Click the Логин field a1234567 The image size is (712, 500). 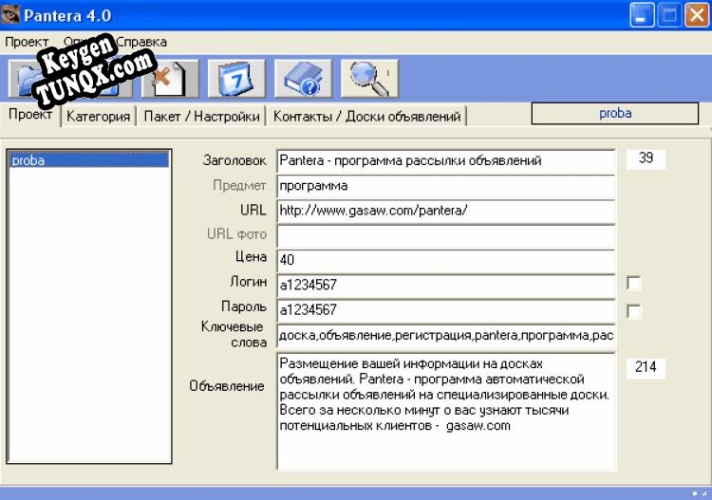(x=446, y=285)
